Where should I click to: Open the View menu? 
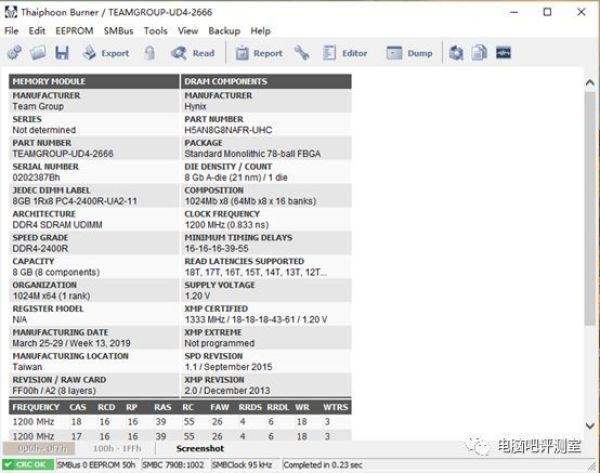pos(188,31)
